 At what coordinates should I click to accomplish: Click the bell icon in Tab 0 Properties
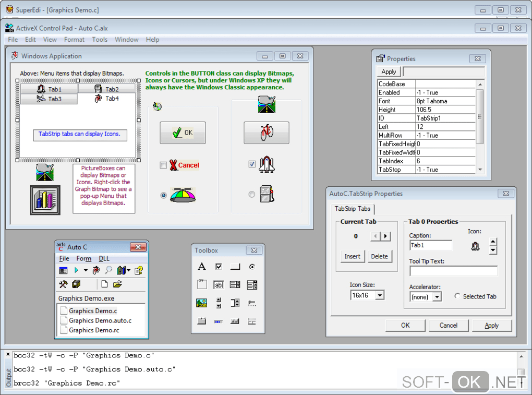(x=475, y=246)
